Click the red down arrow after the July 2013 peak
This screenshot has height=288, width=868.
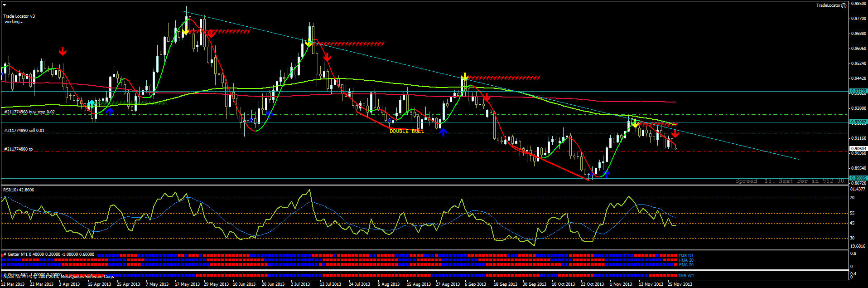click(328, 57)
